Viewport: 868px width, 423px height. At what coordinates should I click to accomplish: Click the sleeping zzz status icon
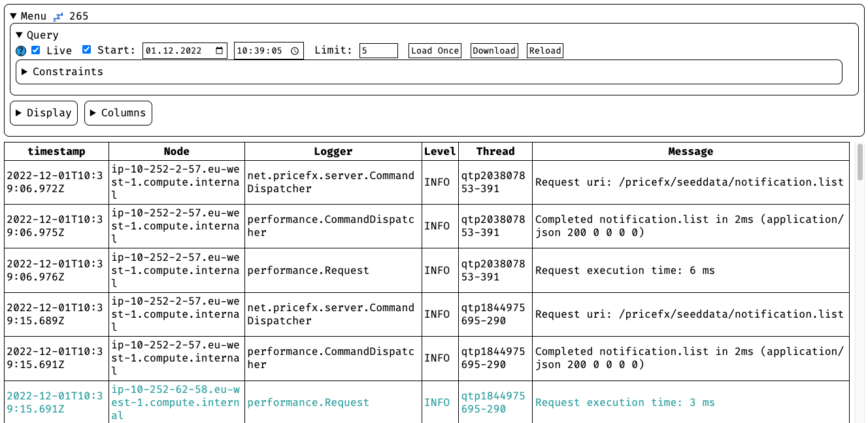(58, 16)
